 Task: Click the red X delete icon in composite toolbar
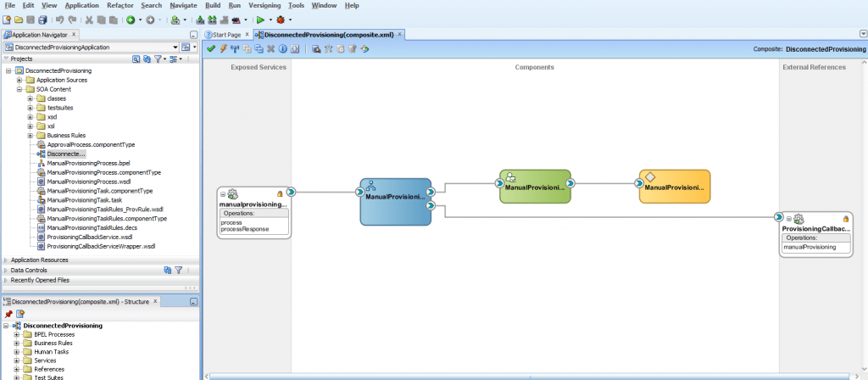point(271,49)
